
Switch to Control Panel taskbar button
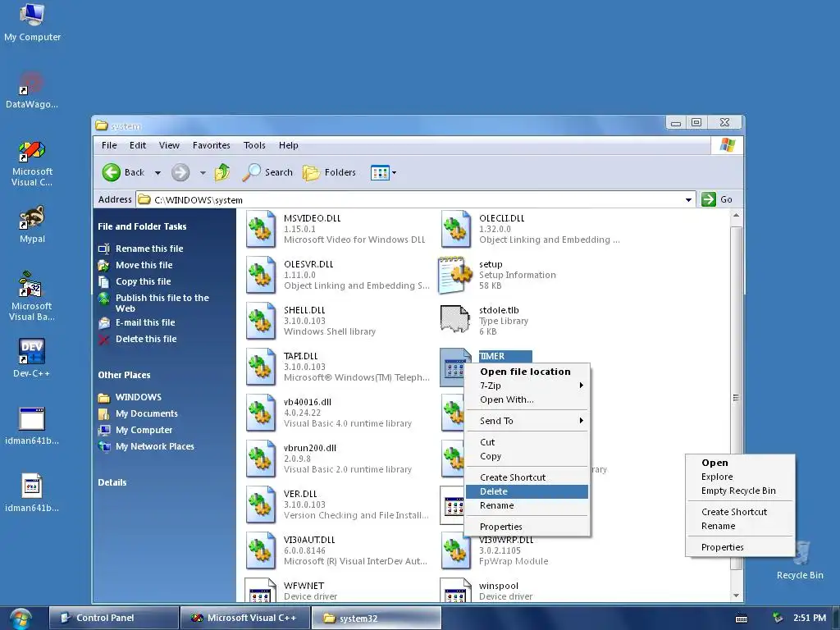pyautogui.click(x=113, y=618)
